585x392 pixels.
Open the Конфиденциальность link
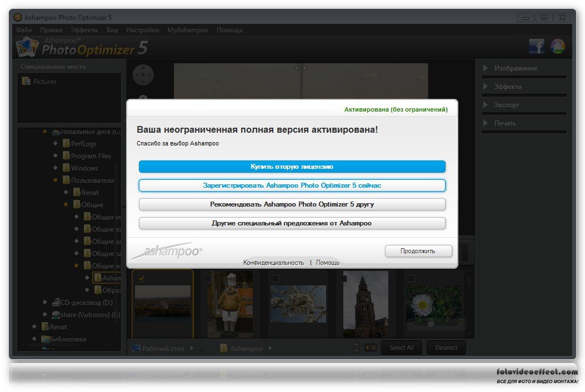pyautogui.click(x=273, y=263)
